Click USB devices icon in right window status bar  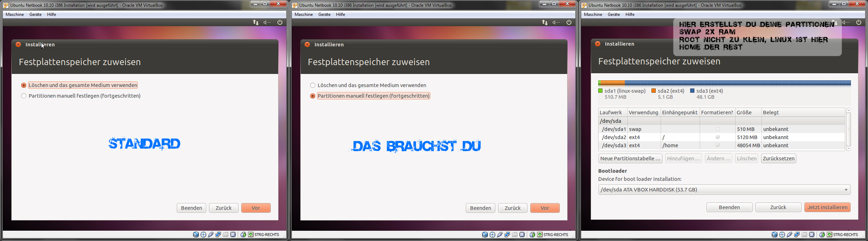(789, 235)
